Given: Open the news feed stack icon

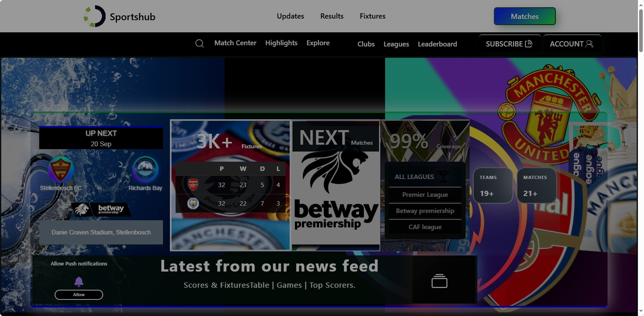Looking at the screenshot, I should 439,281.
